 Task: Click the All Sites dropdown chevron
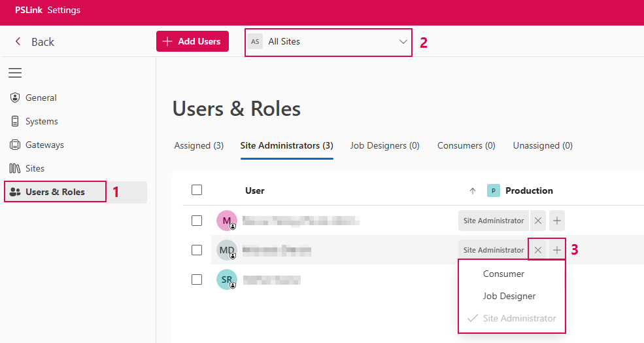tap(403, 41)
